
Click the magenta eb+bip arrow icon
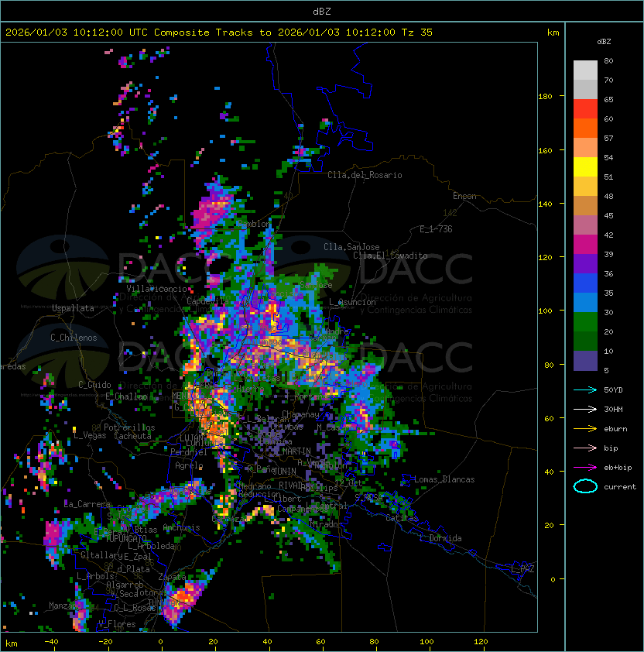[x=585, y=468]
